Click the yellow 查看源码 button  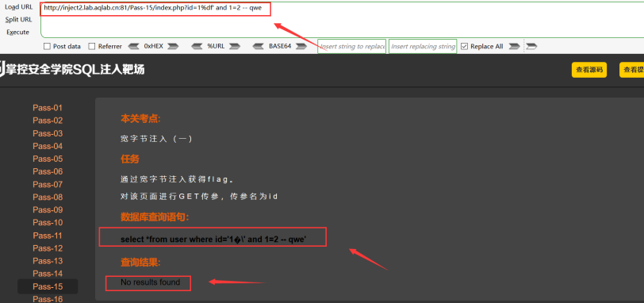click(589, 70)
